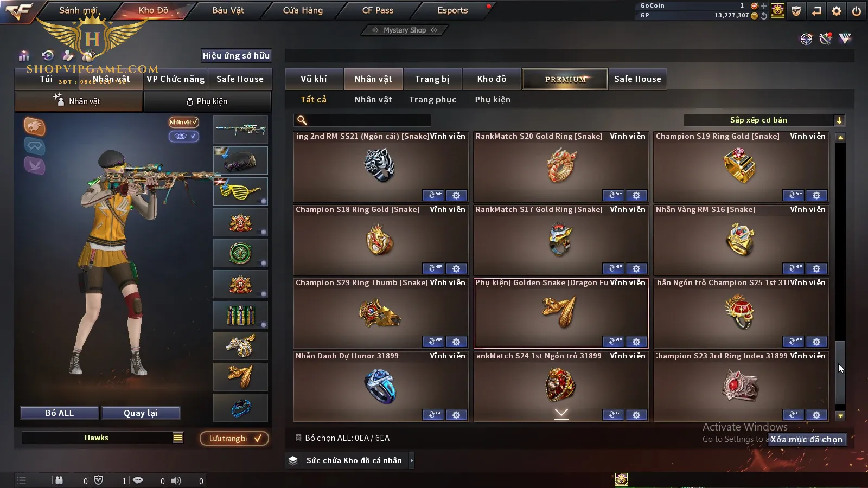Click the plus icon to add GoCoin

pos(764,5)
